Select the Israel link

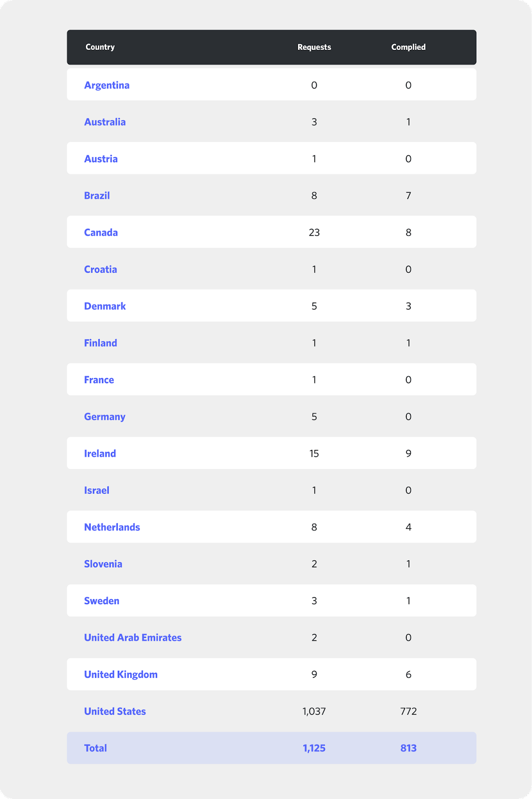click(x=96, y=490)
